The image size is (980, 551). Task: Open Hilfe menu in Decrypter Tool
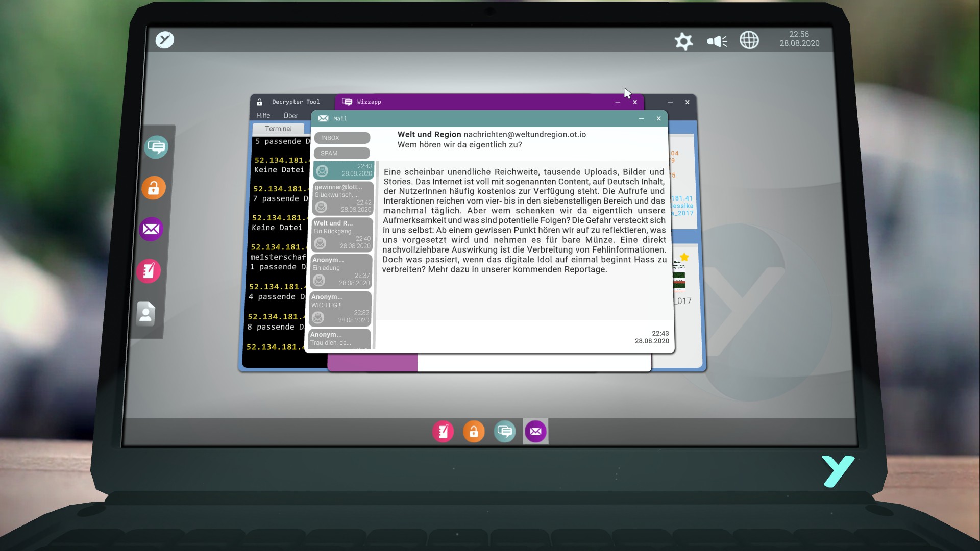pos(263,115)
